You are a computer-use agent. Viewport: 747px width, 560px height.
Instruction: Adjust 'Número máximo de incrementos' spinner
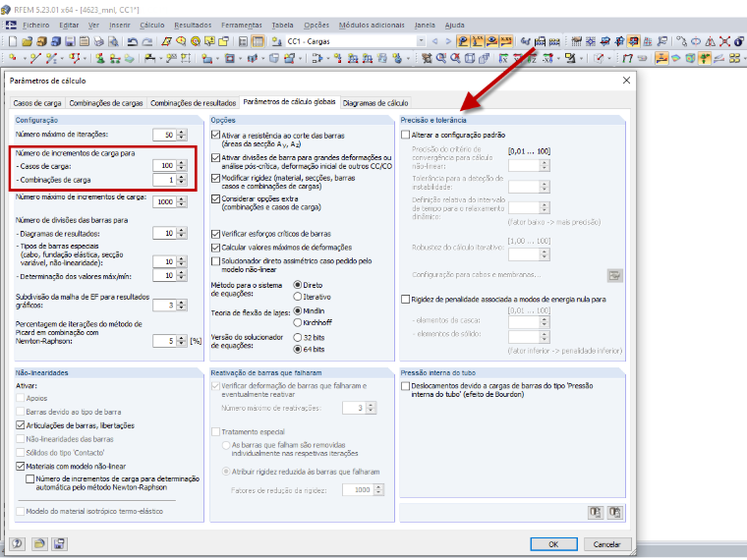tap(182, 202)
